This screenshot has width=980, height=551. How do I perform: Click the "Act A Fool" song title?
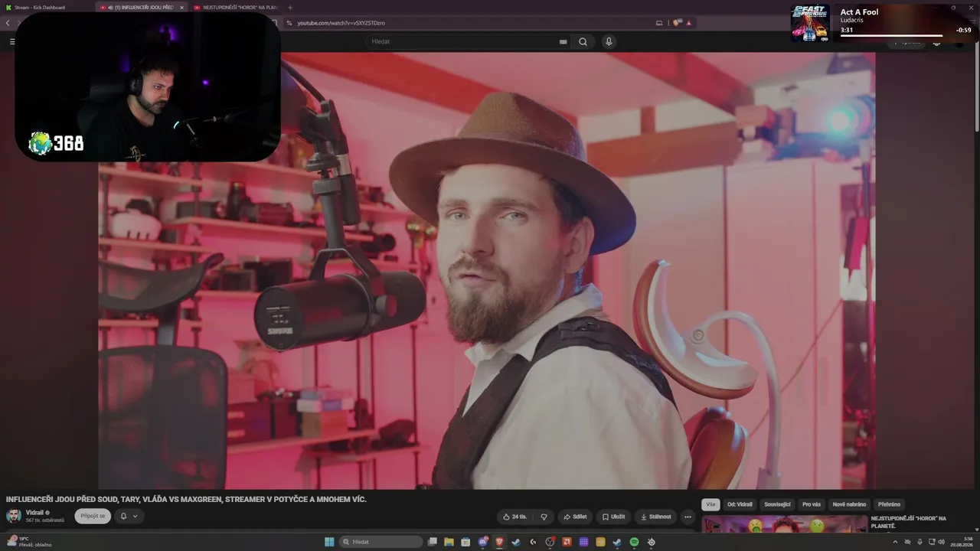pos(859,12)
